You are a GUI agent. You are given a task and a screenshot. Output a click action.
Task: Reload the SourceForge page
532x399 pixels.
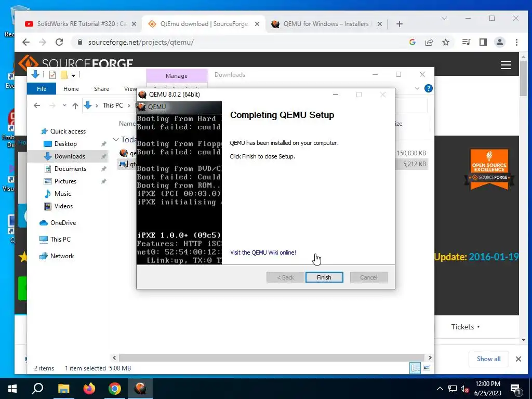click(59, 42)
